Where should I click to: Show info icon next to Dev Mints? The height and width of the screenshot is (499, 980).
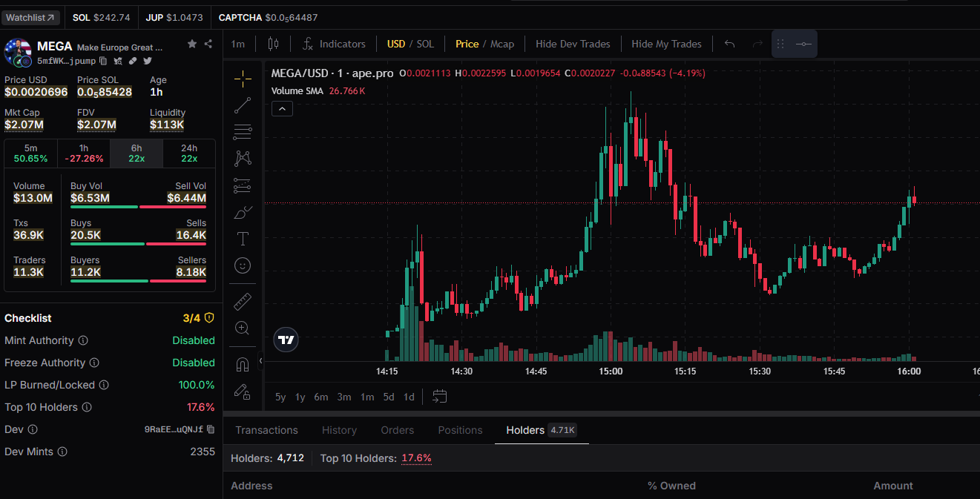tap(62, 452)
